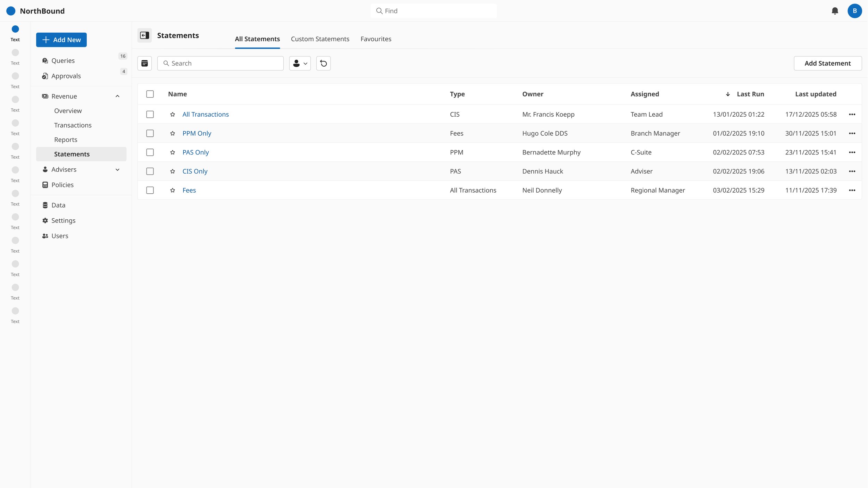This screenshot has width=868, height=488.
Task: Tick checkbox for PPM Only row
Action: click(x=150, y=133)
